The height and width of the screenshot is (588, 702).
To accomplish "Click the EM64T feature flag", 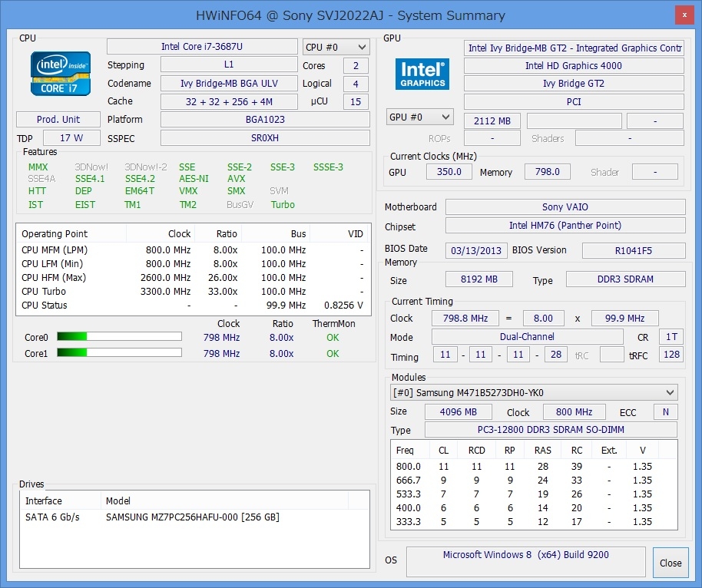I will point(140,190).
